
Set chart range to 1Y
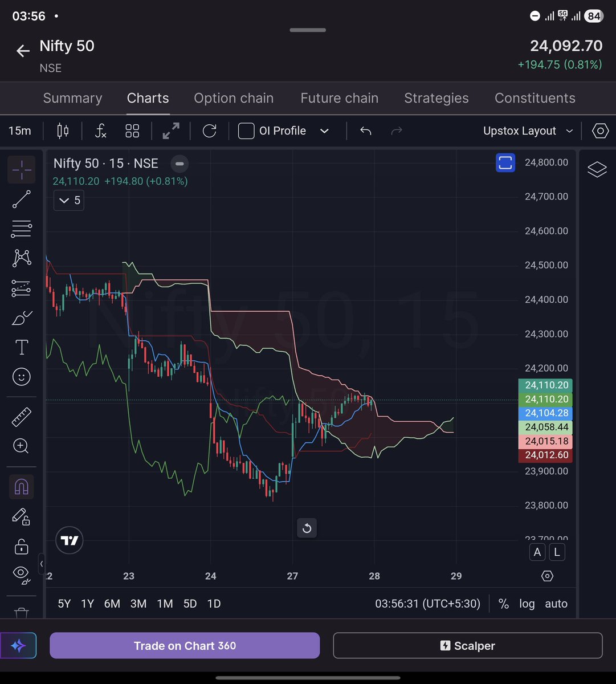[x=87, y=604]
